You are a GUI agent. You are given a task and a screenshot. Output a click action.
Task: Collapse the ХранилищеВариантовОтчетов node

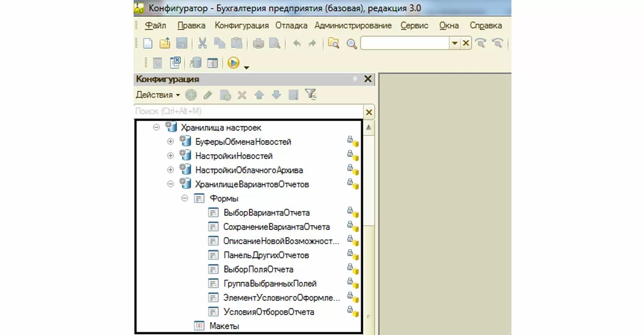pos(171,184)
